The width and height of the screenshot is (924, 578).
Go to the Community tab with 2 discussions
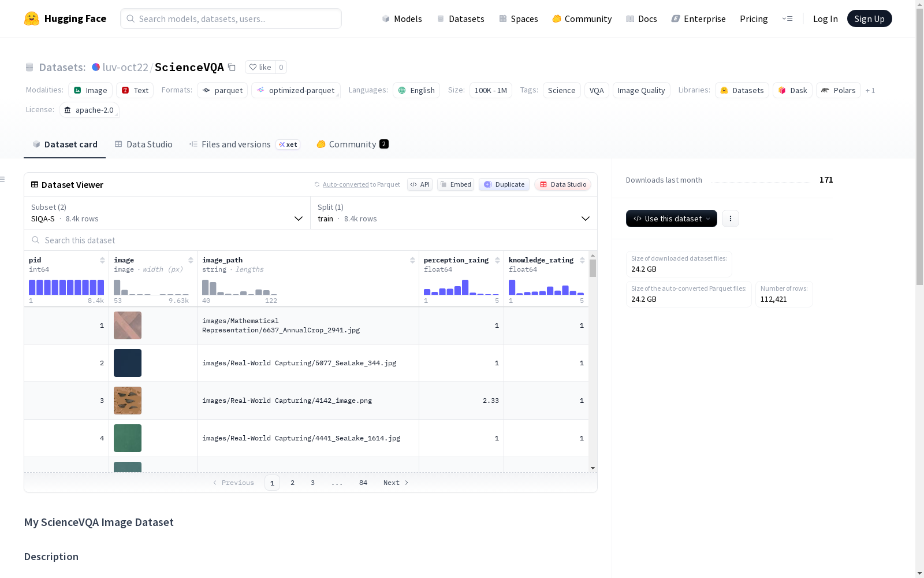coord(352,144)
